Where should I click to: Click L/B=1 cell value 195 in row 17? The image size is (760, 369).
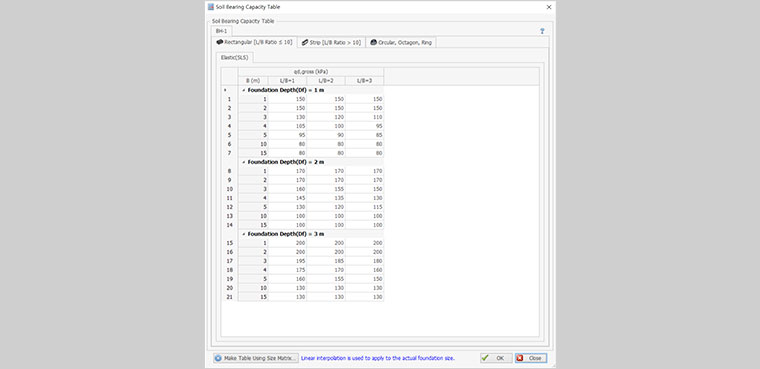coord(287,260)
